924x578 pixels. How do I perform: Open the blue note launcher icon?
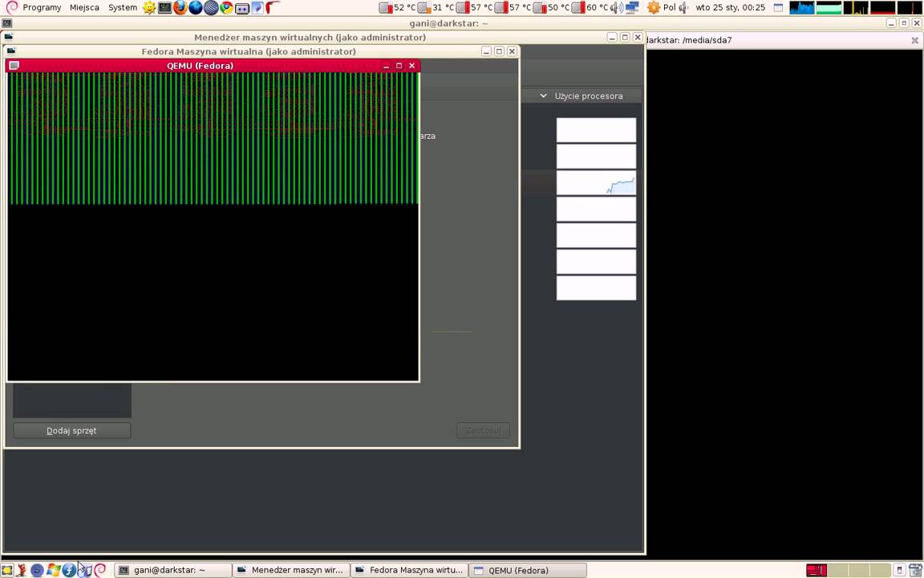(x=257, y=8)
